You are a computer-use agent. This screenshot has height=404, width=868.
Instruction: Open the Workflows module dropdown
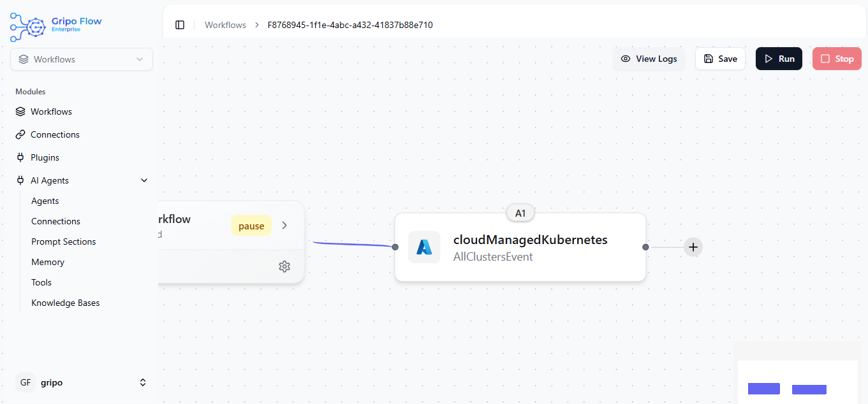point(82,59)
